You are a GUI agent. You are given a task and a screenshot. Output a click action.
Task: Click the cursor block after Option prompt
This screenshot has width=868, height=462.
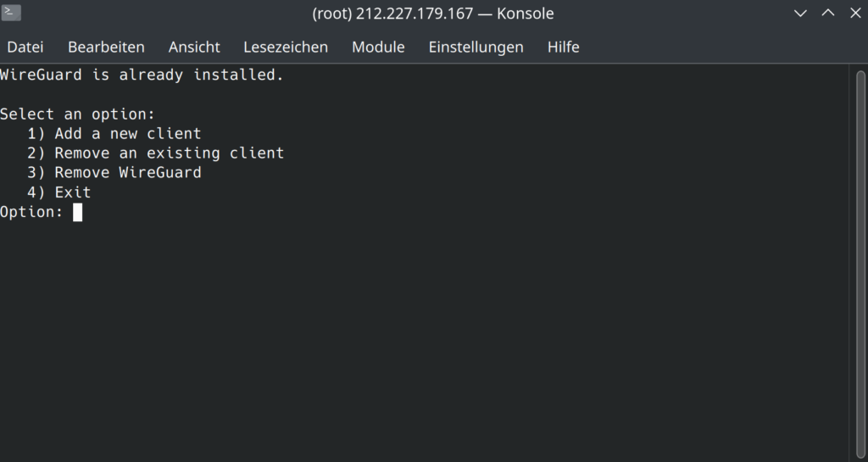pos(77,212)
